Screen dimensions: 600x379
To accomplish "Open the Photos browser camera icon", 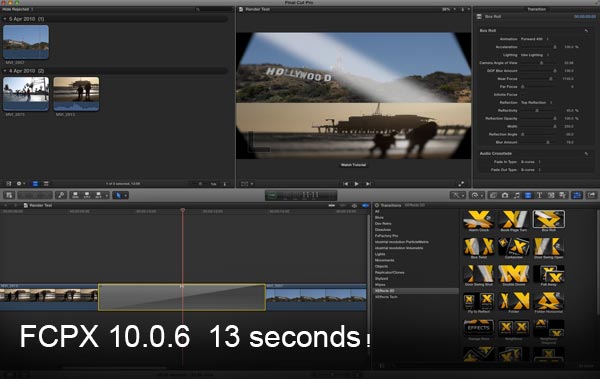I will pyautogui.click(x=505, y=195).
